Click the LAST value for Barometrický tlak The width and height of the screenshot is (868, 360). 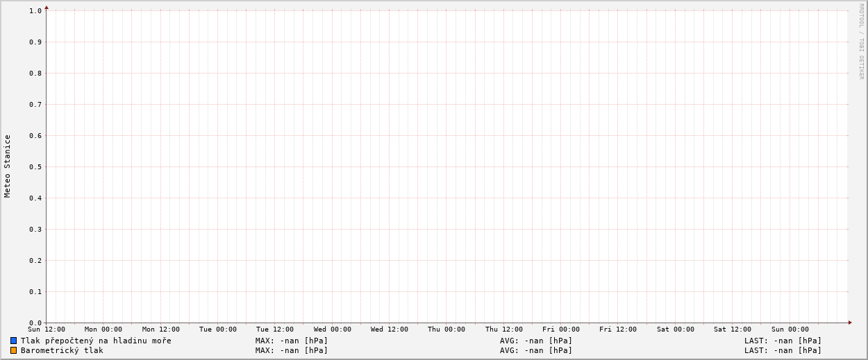[x=783, y=350]
